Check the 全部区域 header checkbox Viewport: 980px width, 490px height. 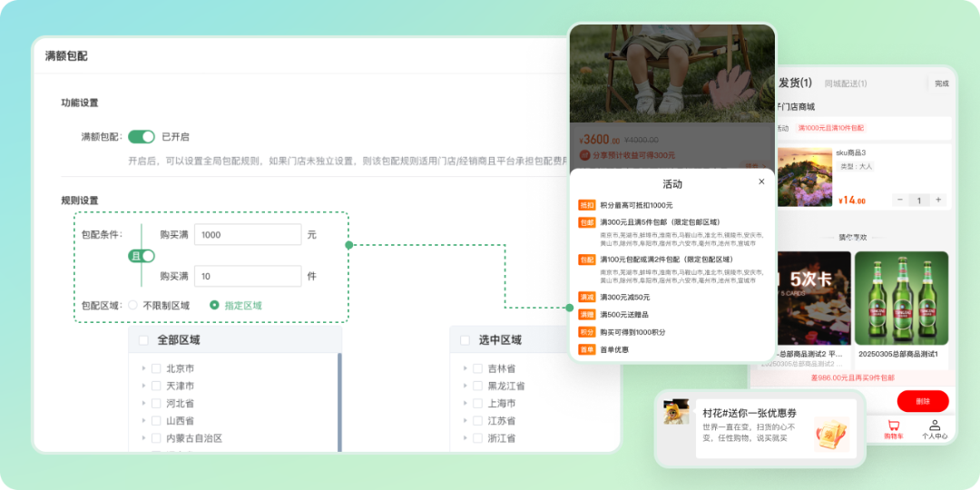tap(143, 340)
